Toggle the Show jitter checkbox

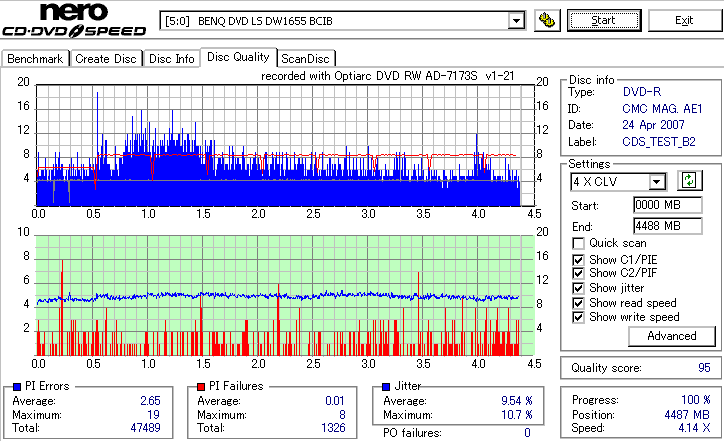(578, 288)
